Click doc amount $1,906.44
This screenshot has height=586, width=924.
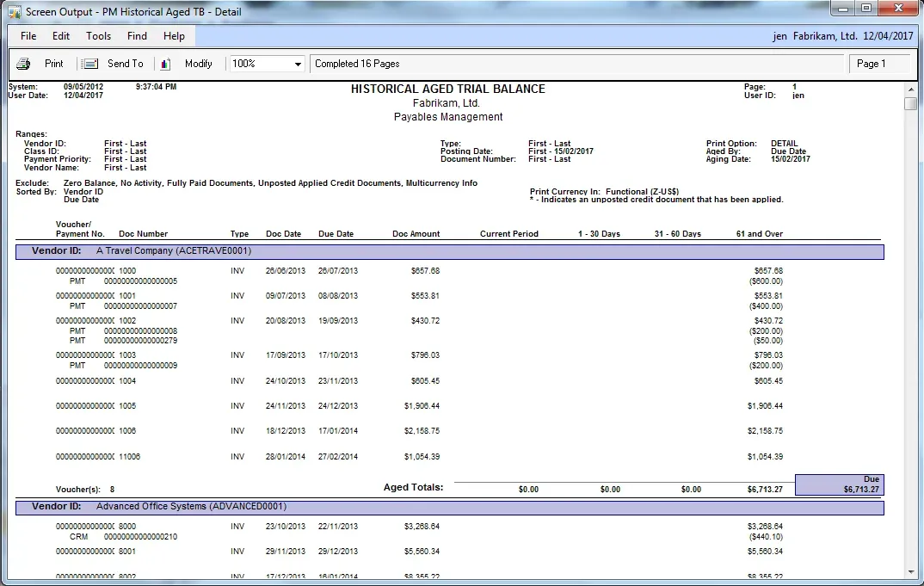[x=422, y=406]
